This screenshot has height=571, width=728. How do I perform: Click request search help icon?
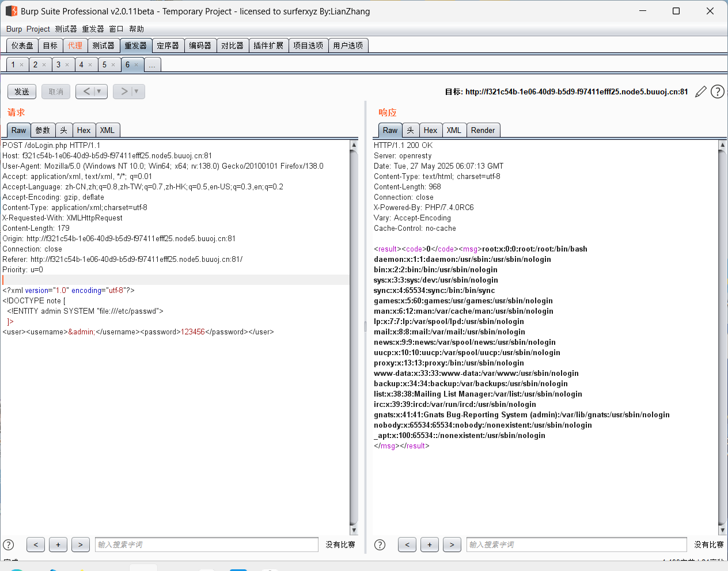9,545
